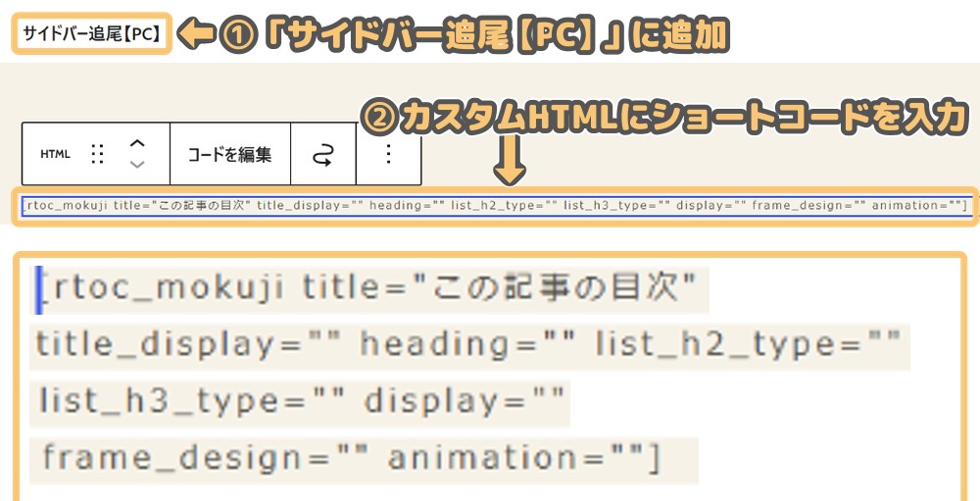Select the サイドバー追尾【PC】 widget area label
This screenshot has height=501, width=980.
tap(91, 33)
